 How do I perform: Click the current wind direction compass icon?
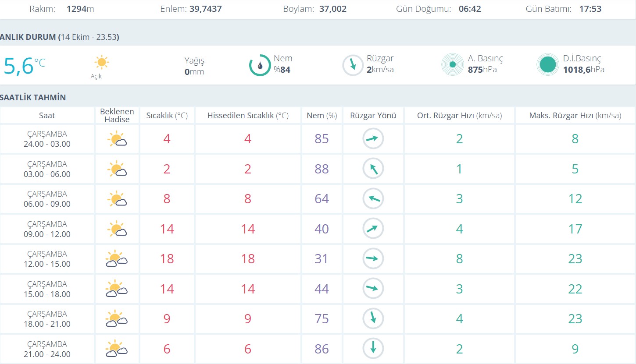[353, 65]
